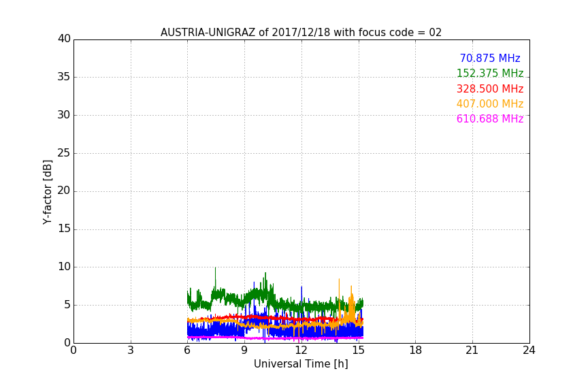Click the y-axis tick label 35

[x=64, y=76]
